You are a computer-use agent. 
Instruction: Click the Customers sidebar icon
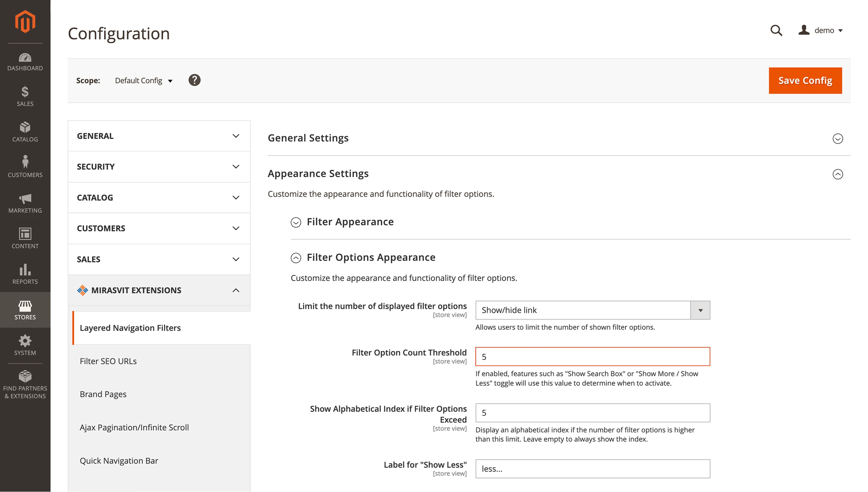point(25,167)
